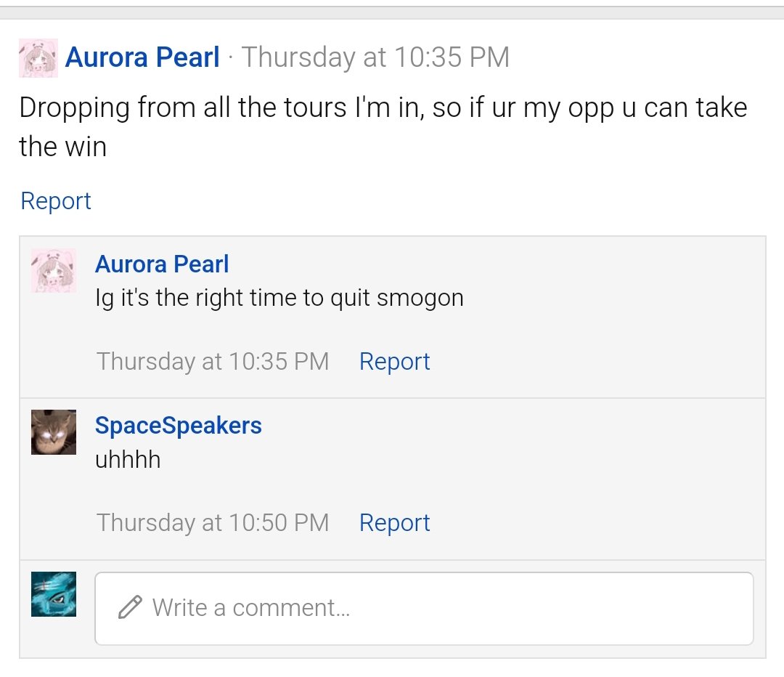Click the first comment's 10:35 PM timestamp
This screenshot has height=677, width=784.
coord(213,361)
